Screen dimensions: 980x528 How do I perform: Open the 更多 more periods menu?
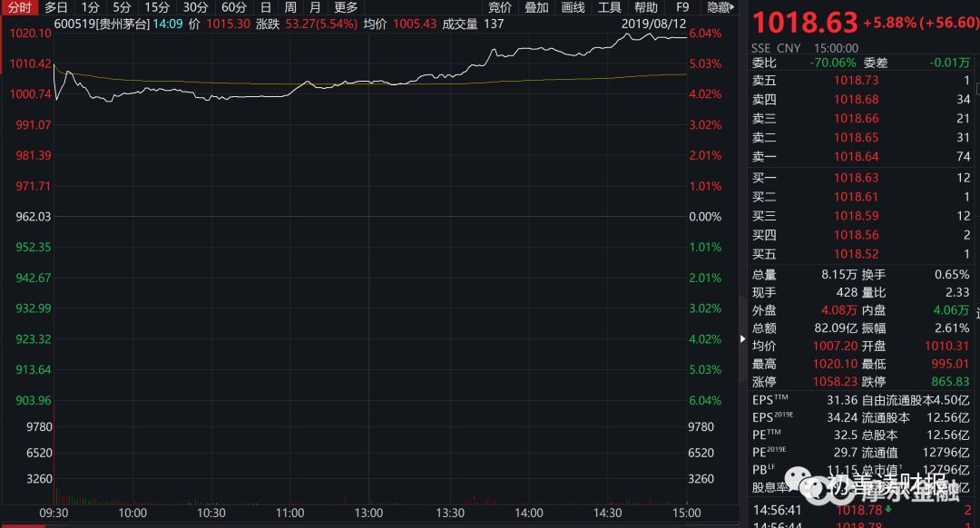click(x=346, y=7)
